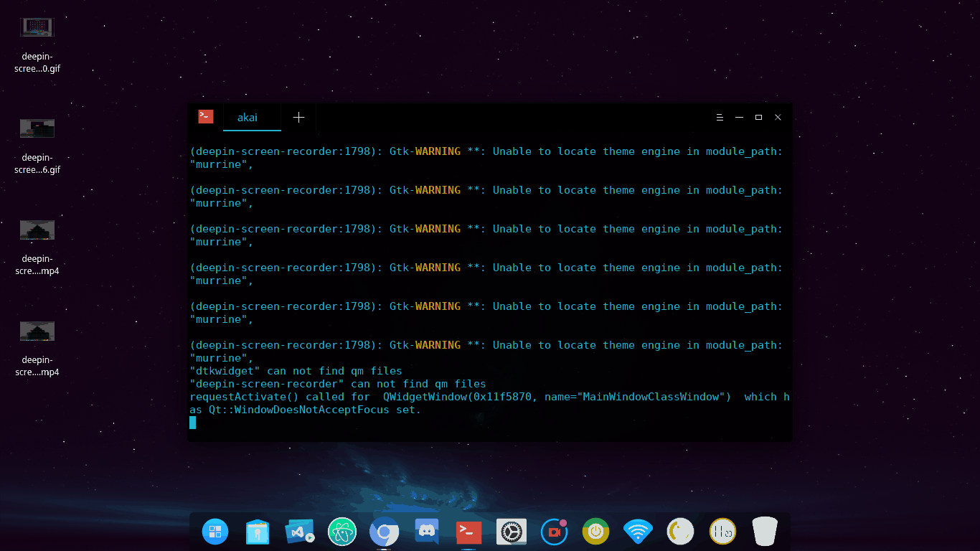Click 'requestActivate() called for' text
Image resolution: width=980 pixels, height=551 pixels.
[x=280, y=397]
